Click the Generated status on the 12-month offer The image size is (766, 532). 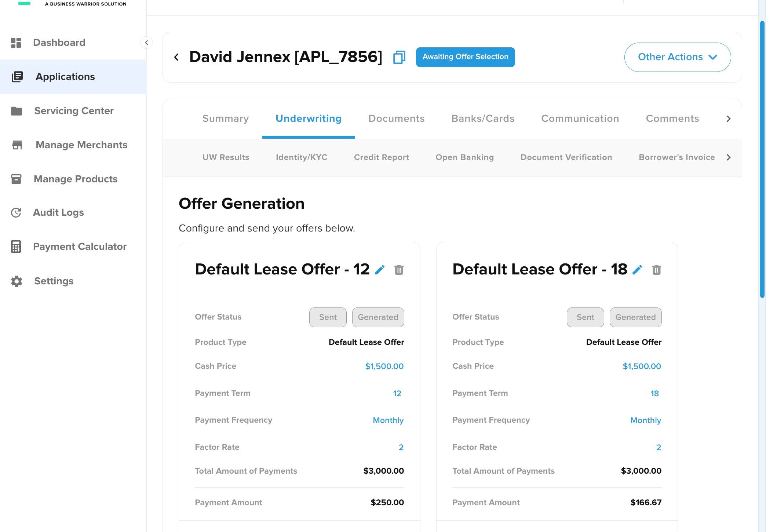click(378, 317)
